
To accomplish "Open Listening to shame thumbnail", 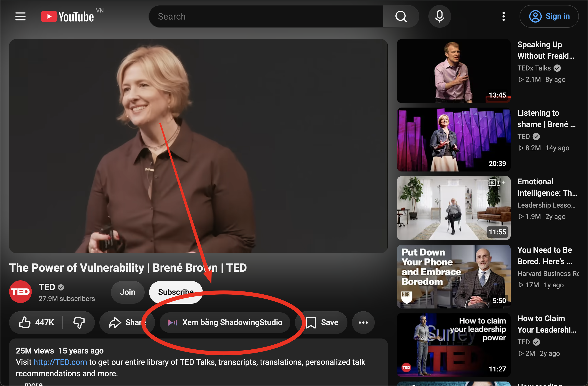I will click(454, 139).
